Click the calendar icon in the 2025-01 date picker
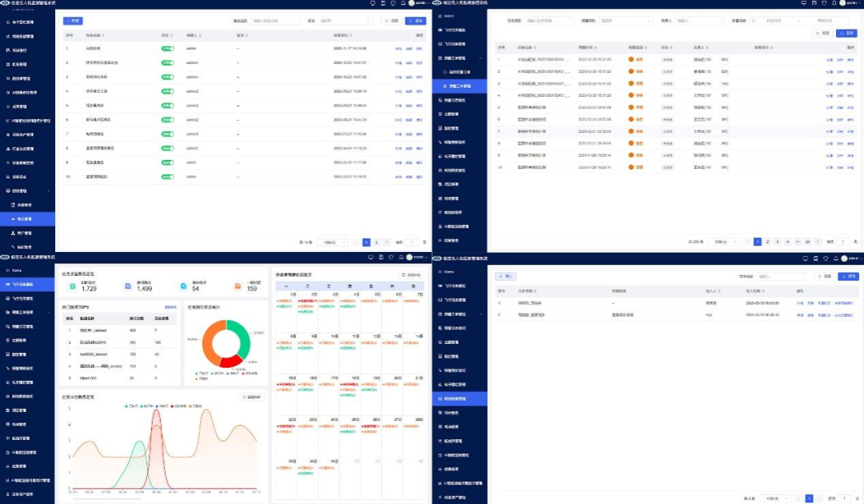The width and height of the screenshot is (864, 504). click(243, 397)
